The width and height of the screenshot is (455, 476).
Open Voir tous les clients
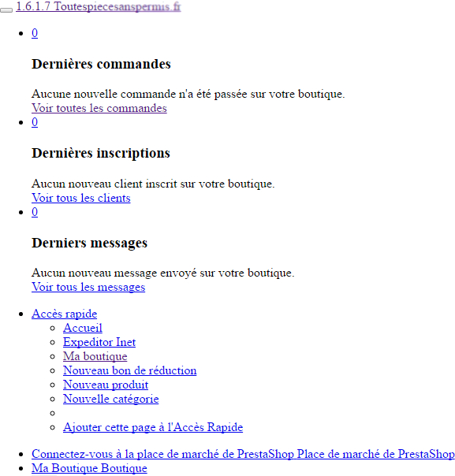[80, 198]
